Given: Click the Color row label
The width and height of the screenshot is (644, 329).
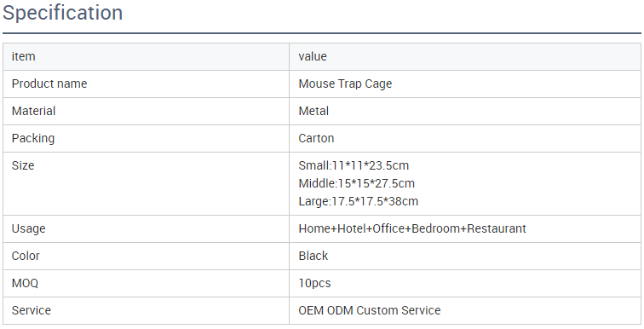Looking at the screenshot, I should (26, 256).
